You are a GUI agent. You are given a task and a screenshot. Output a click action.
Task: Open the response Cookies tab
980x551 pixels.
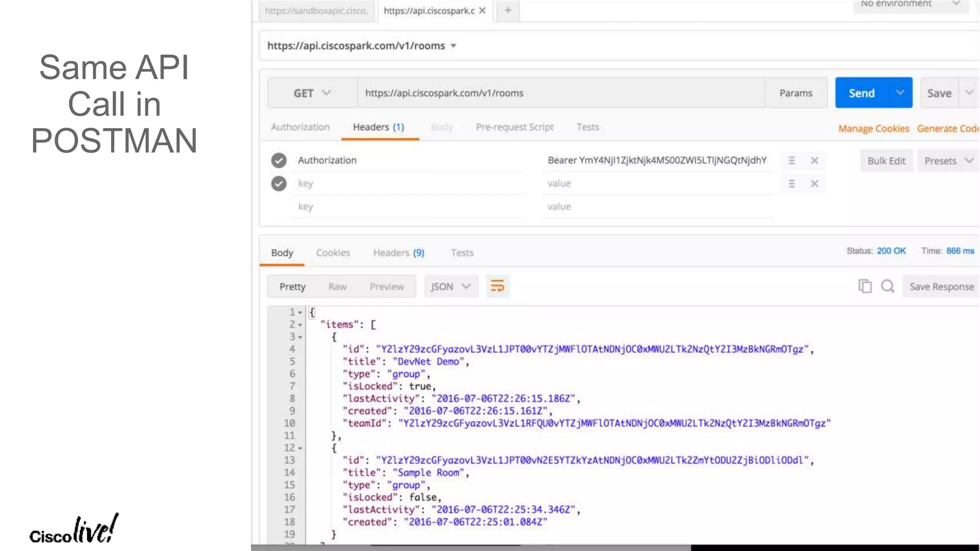click(x=333, y=253)
